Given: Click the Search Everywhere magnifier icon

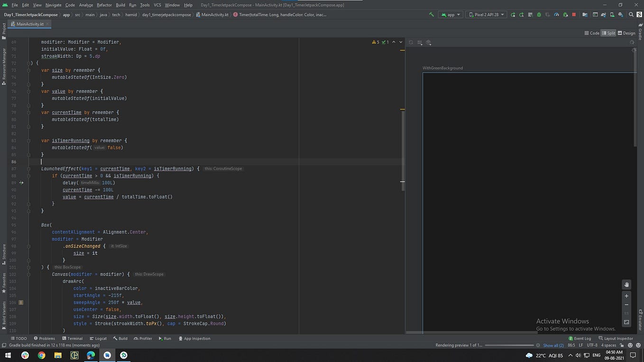Looking at the screenshot, I should click(x=631, y=15).
